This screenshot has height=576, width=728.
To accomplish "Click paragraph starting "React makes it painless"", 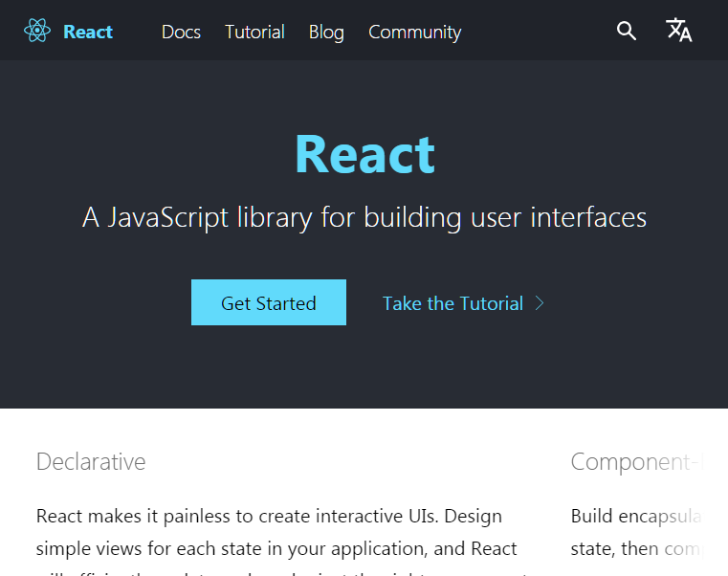I will [x=283, y=543].
